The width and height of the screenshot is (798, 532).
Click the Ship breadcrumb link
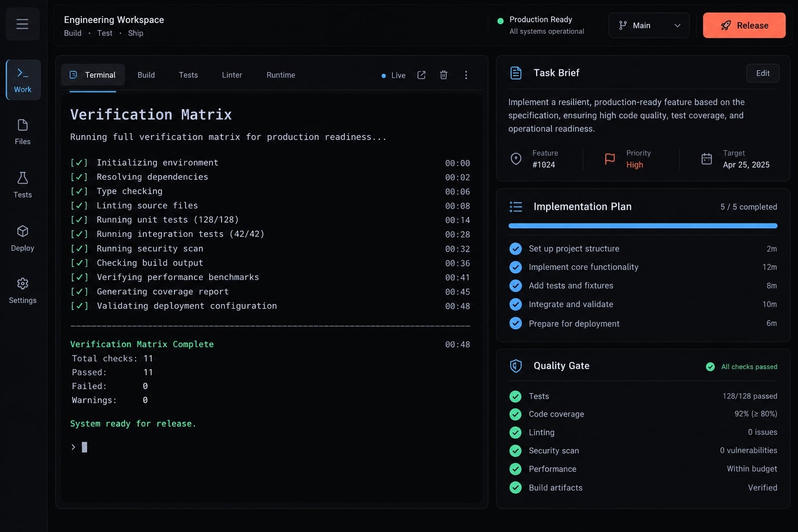click(x=136, y=33)
